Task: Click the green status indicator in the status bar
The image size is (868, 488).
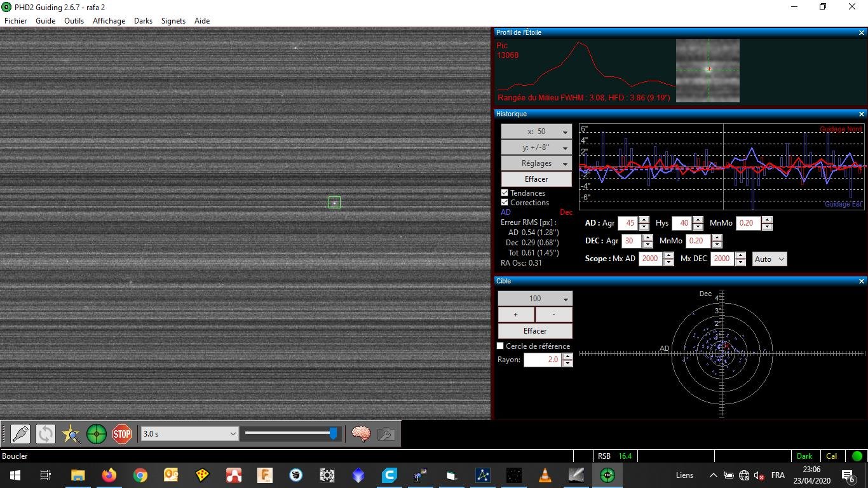Action: pyautogui.click(x=857, y=456)
